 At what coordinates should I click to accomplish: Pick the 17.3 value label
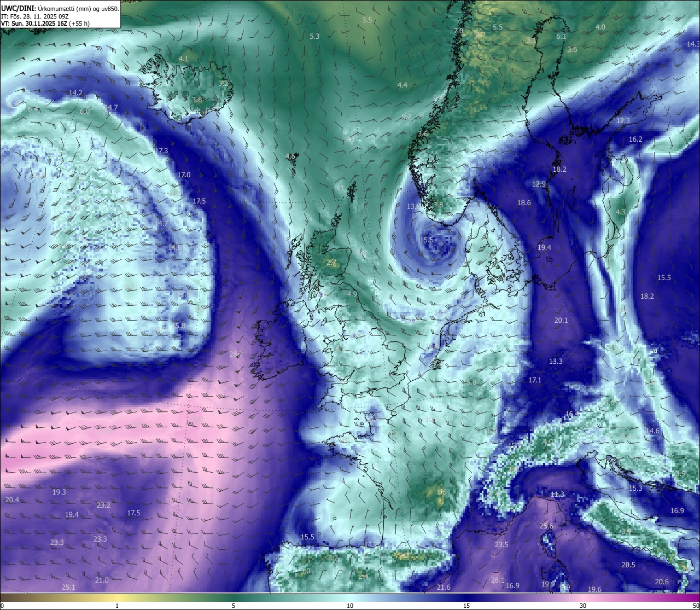(161, 150)
